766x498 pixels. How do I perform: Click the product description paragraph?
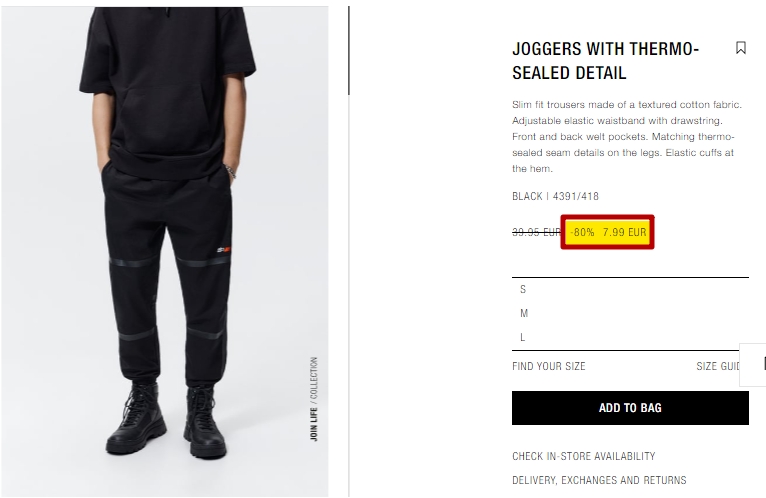(627, 136)
